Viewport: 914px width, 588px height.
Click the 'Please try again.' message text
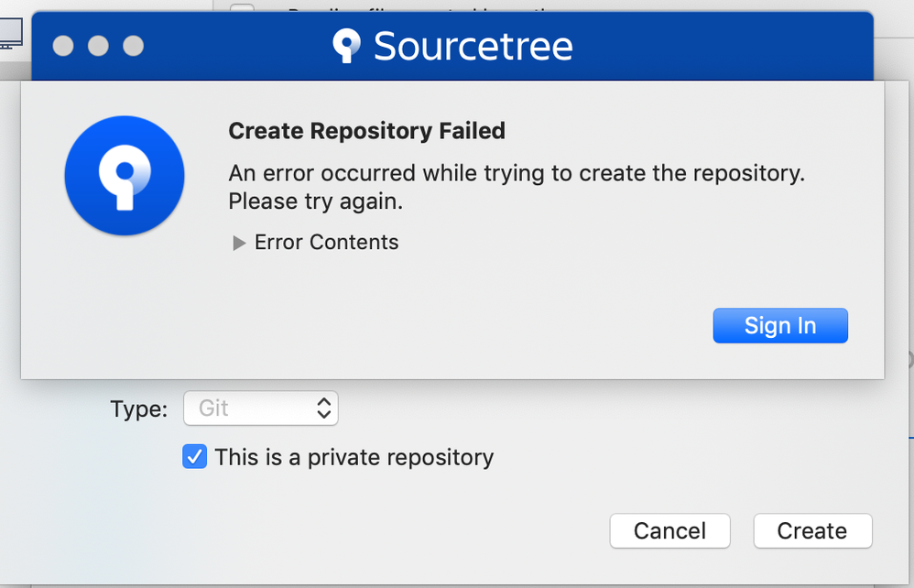click(x=315, y=201)
